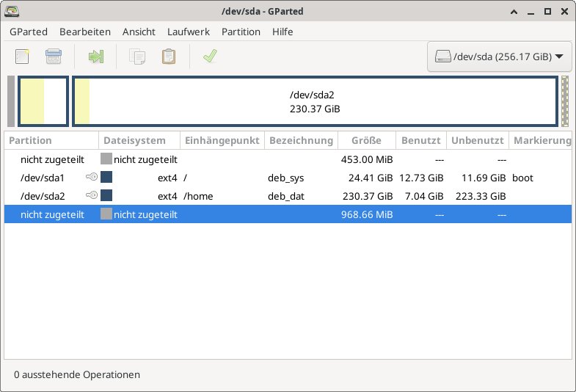Select the /dev/sda2 partition row
This screenshot has height=392, width=576.
coord(288,196)
